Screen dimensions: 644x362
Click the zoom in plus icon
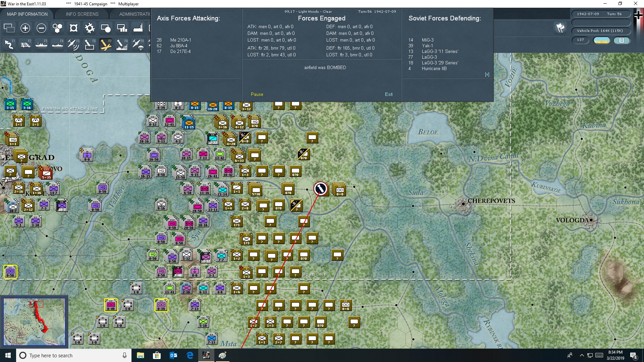click(25, 28)
